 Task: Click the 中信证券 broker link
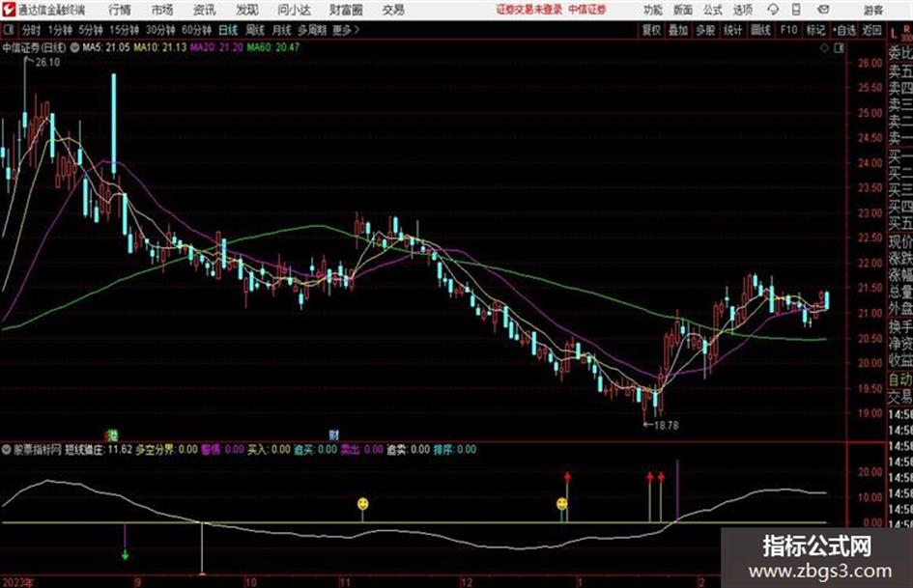pyautogui.click(x=587, y=10)
